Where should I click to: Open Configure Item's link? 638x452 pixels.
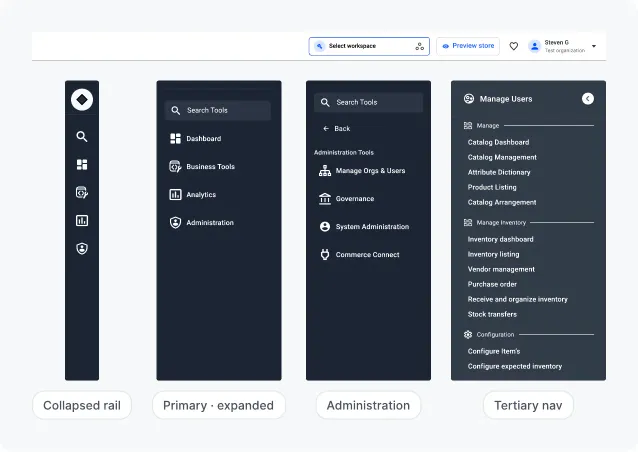[494, 351]
